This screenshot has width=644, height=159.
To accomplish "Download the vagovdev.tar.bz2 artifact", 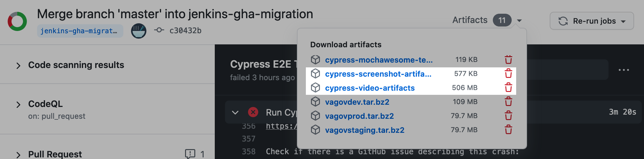I will click(x=357, y=102).
